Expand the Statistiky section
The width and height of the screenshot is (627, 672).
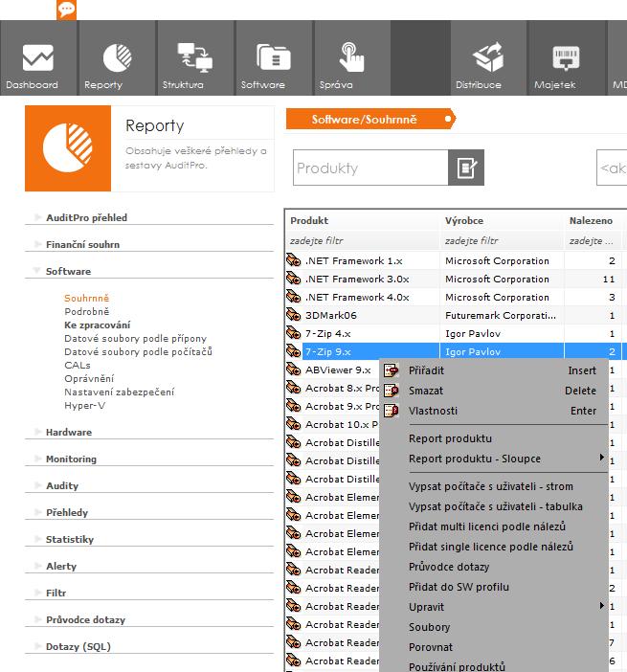[38, 539]
